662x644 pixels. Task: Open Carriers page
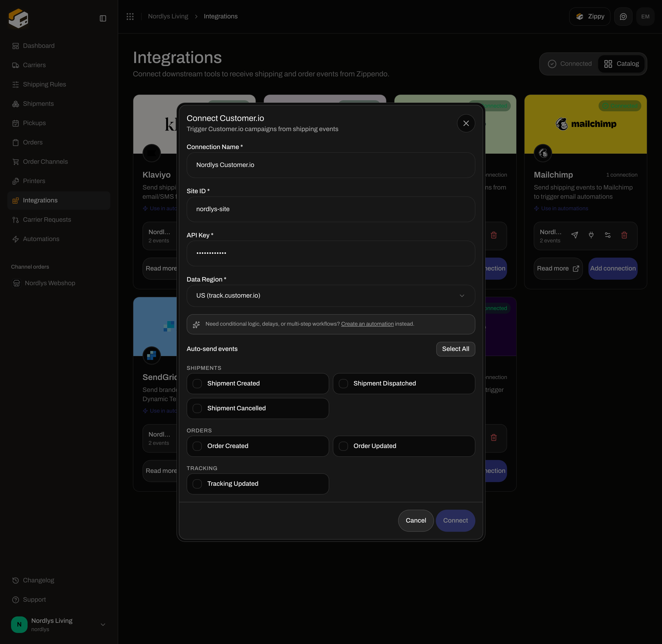coord(59,65)
